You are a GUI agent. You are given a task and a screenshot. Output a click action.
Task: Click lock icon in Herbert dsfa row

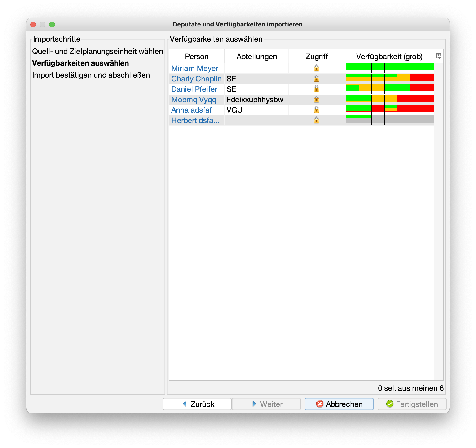click(x=316, y=120)
